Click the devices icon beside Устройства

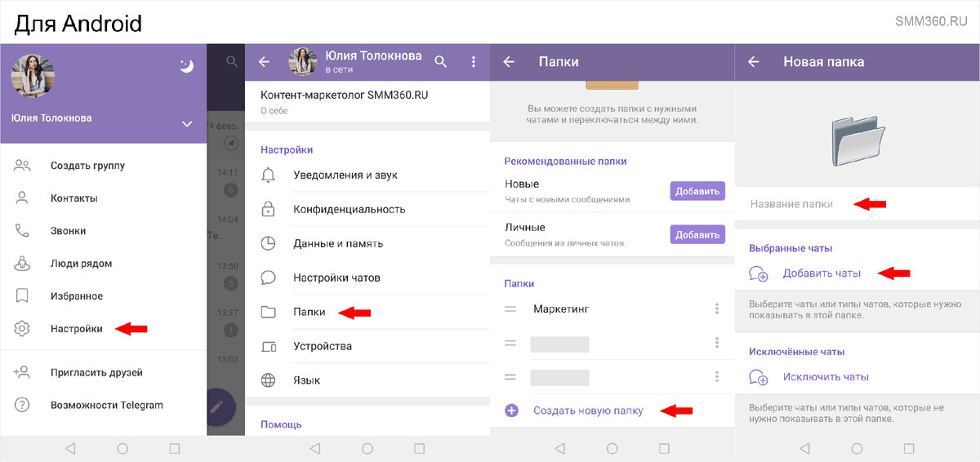click(268, 346)
